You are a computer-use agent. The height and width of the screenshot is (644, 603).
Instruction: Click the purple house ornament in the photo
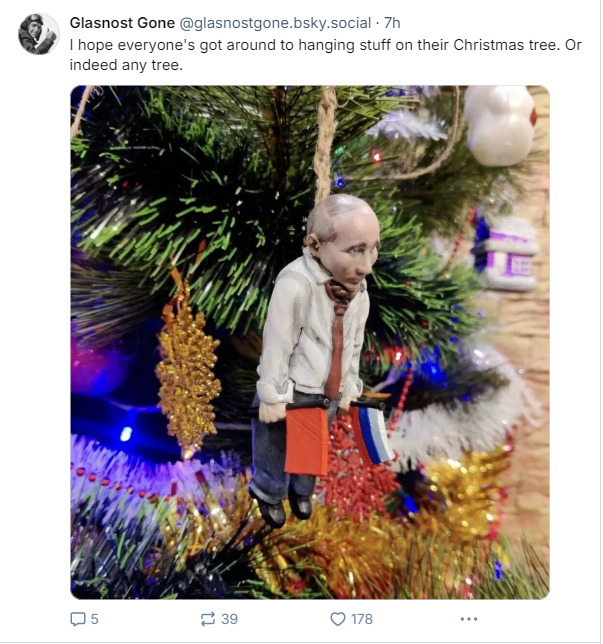pos(506,254)
